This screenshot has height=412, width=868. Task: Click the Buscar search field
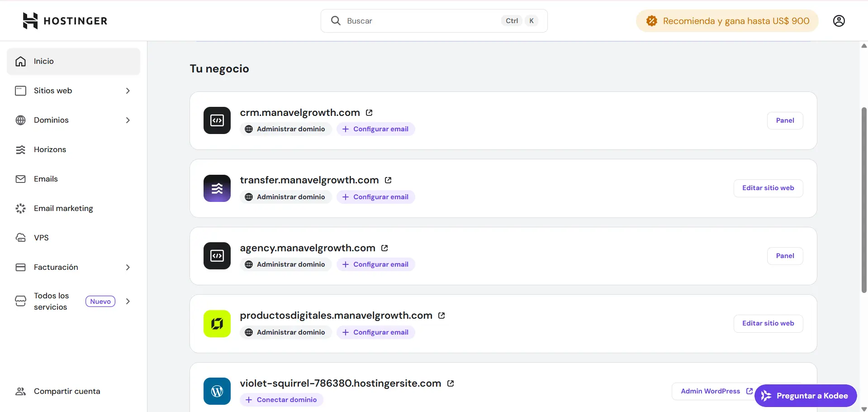point(421,21)
